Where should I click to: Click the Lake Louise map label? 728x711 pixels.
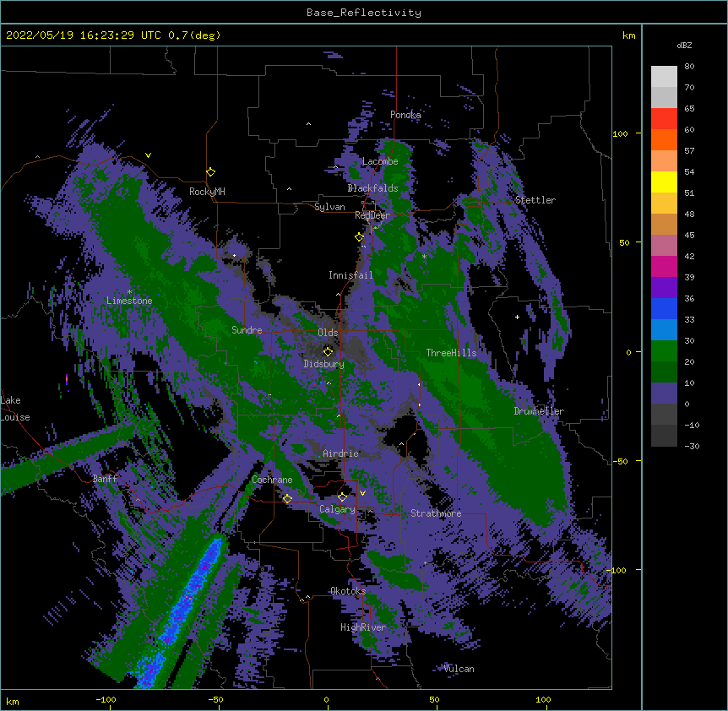[x=15, y=409]
